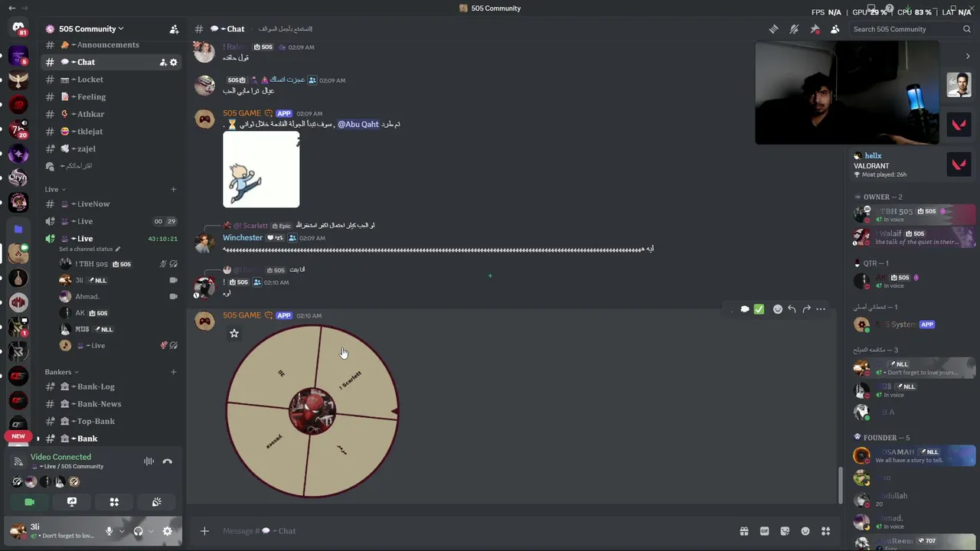Turn off camera in voice panel
980x551 pixels.
(29, 502)
